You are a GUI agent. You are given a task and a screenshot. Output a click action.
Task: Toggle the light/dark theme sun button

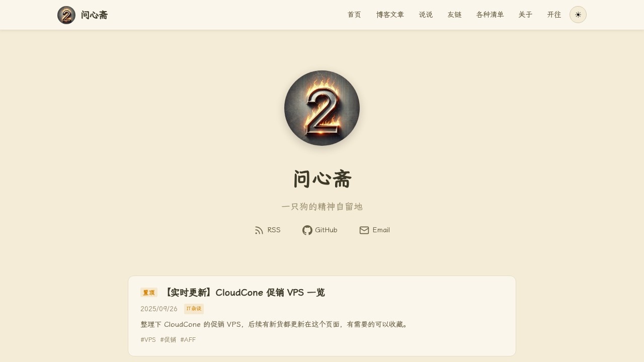[578, 15]
